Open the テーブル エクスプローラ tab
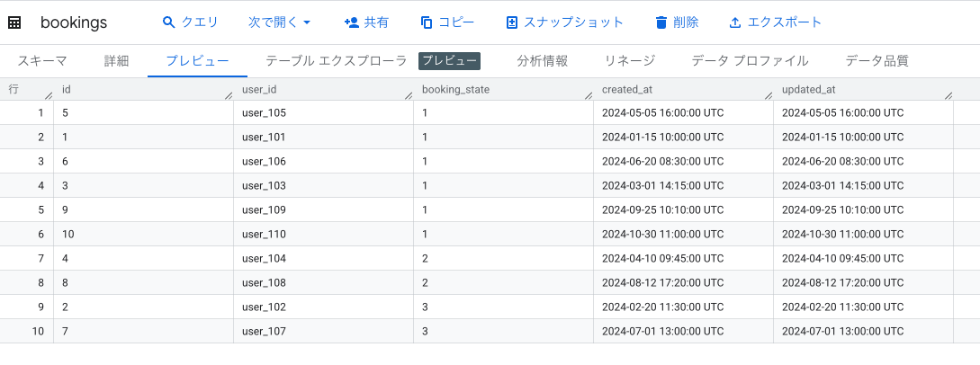The width and height of the screenshot is (980, 365). (337, 60)
